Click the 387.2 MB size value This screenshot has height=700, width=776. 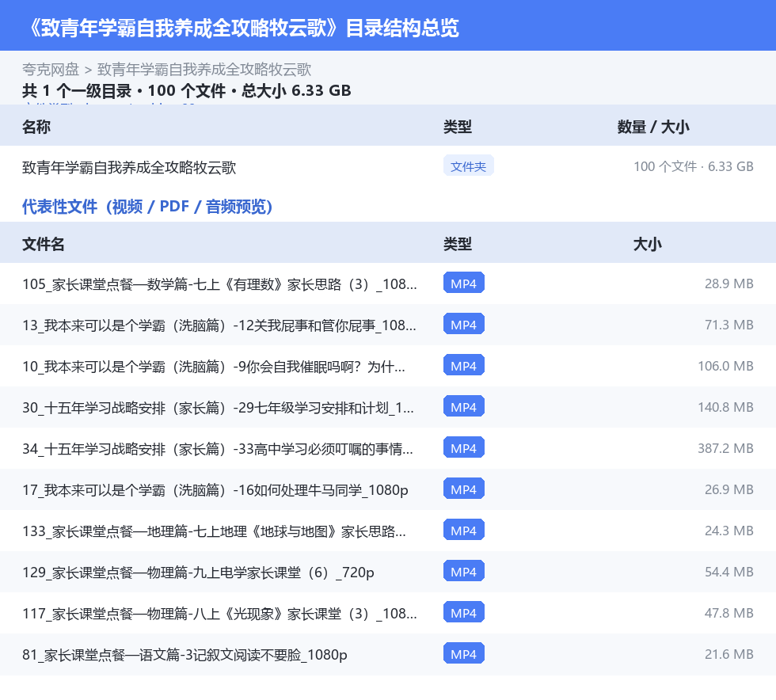coord(725,448)
